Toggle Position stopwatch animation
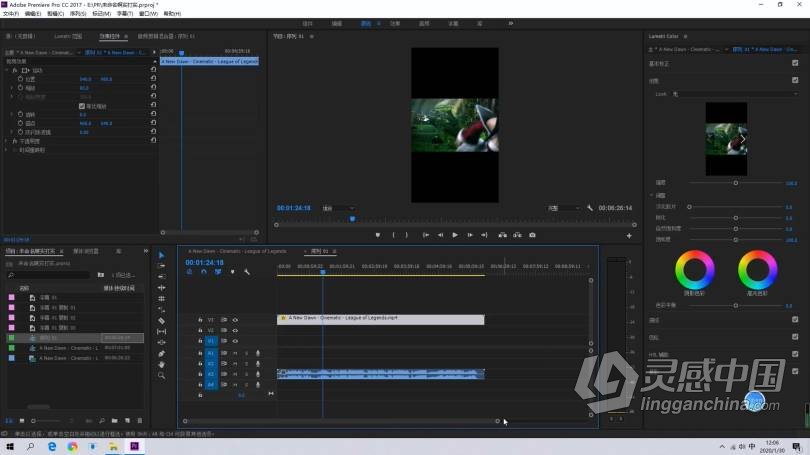 pyautogui.click(x=20, y=79)
